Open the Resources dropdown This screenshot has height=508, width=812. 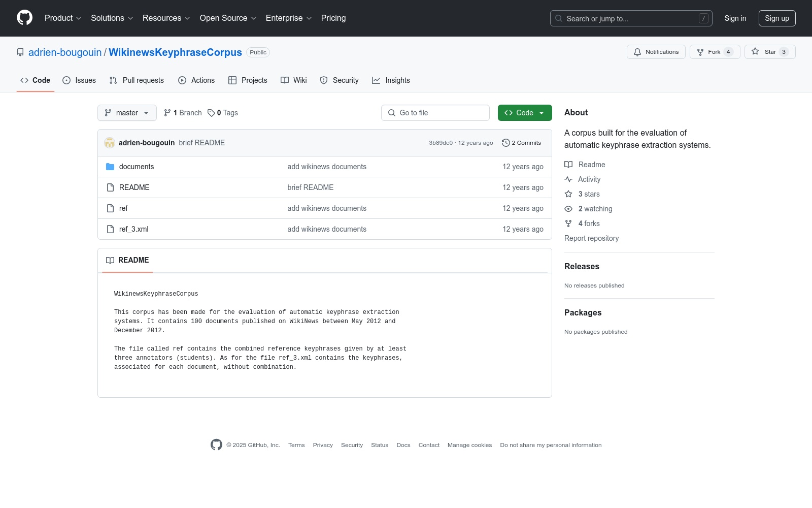coord(166,18)
